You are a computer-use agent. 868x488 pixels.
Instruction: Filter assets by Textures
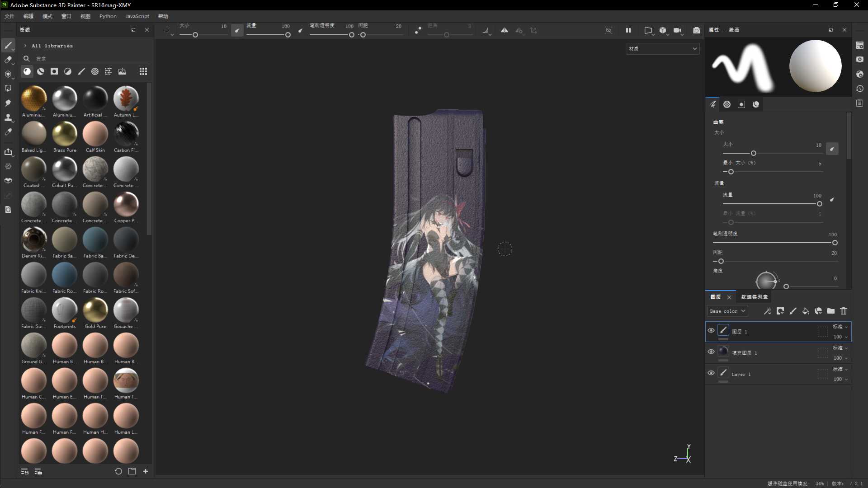click(108, 71)
